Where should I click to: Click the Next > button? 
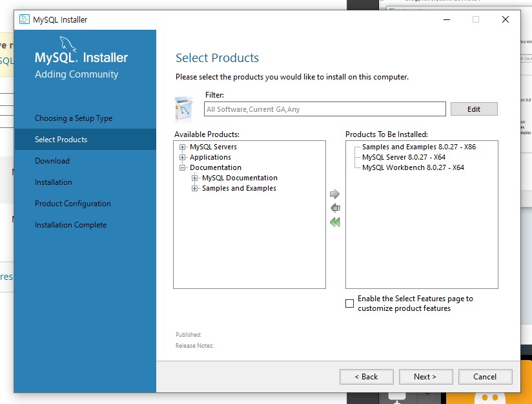(426, 377)
